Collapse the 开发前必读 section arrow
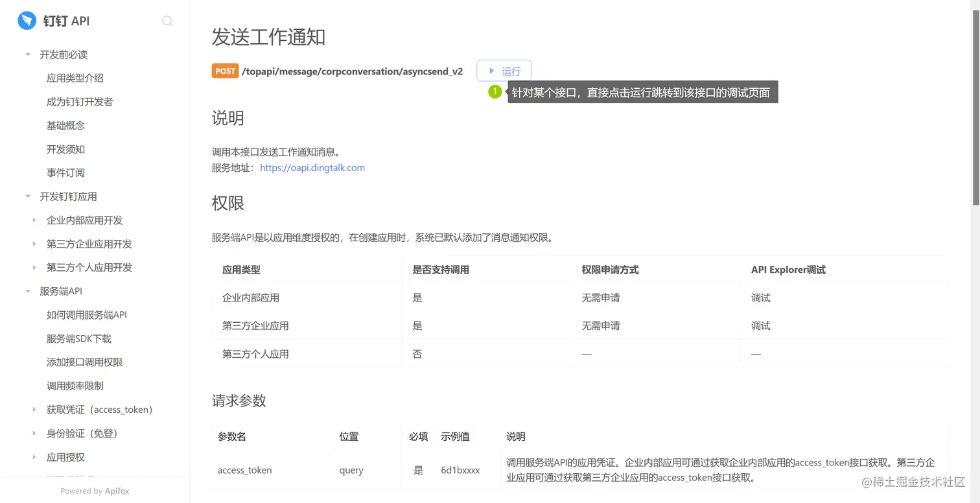 coord(28,54)
